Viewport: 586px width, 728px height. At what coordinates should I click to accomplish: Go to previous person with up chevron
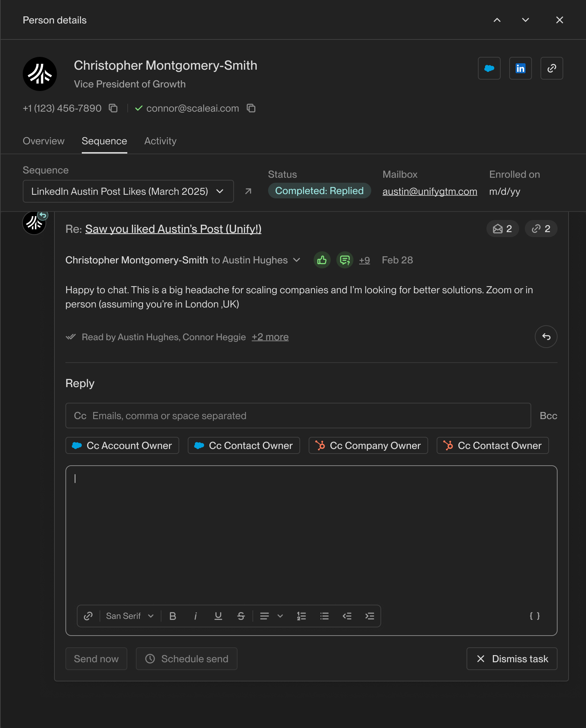tap(497, 20)
